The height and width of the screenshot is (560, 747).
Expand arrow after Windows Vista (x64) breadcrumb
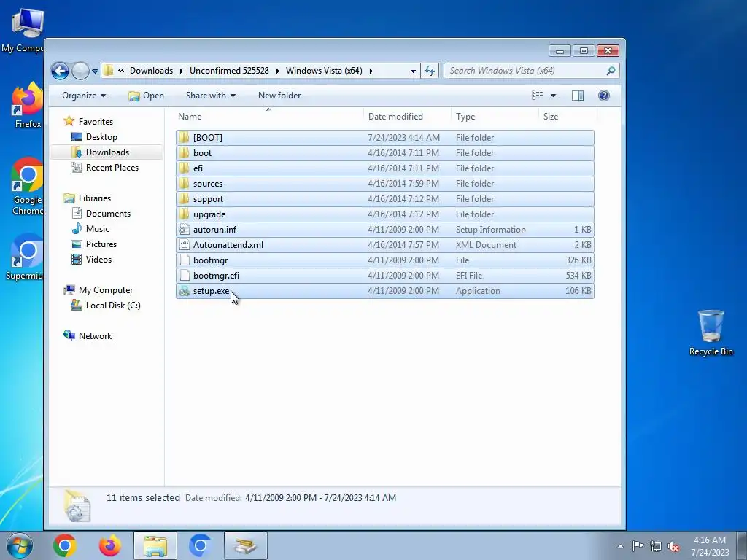[371, 71]
